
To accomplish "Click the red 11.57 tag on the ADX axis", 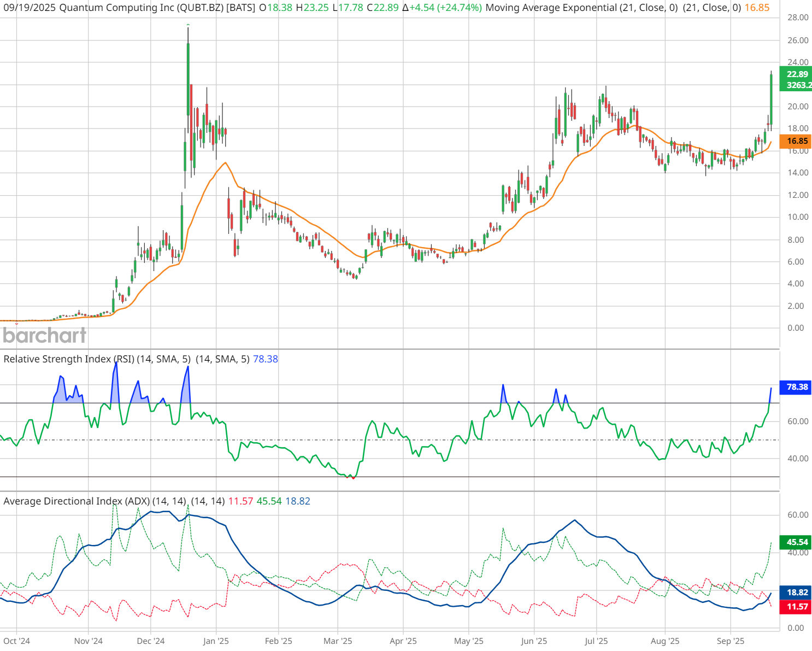I will pos(796,607).
